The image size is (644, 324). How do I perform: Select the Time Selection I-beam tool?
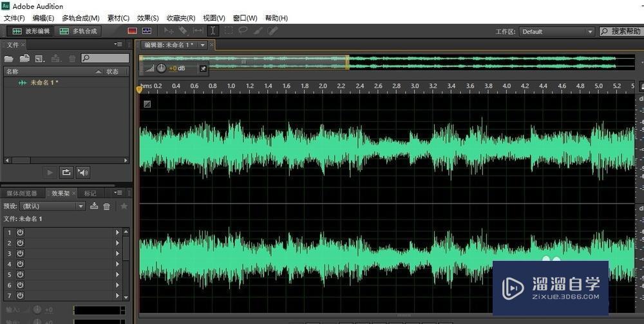(213, 31)
